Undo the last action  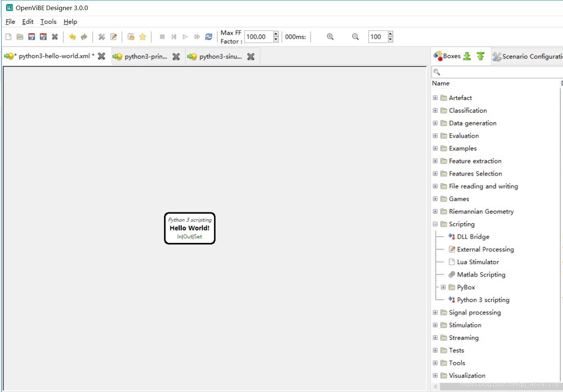coord(73,37)
